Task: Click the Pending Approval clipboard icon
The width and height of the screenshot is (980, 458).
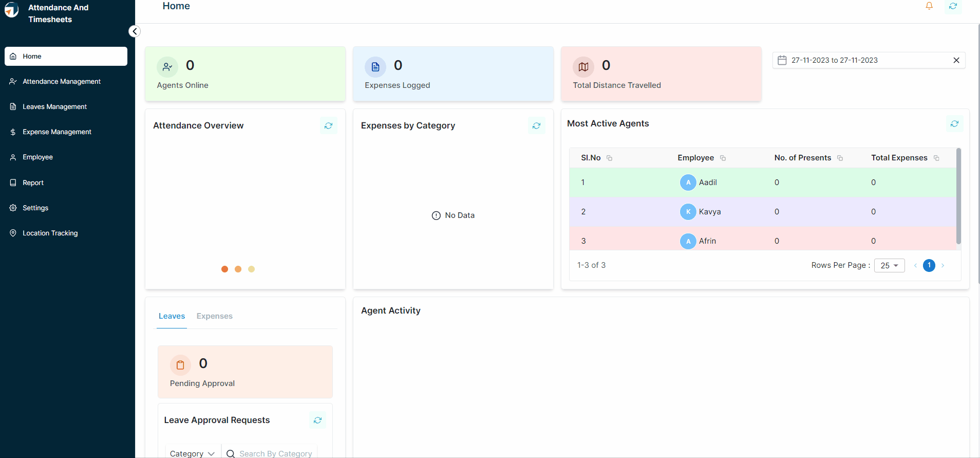Action: click(180, 365)
